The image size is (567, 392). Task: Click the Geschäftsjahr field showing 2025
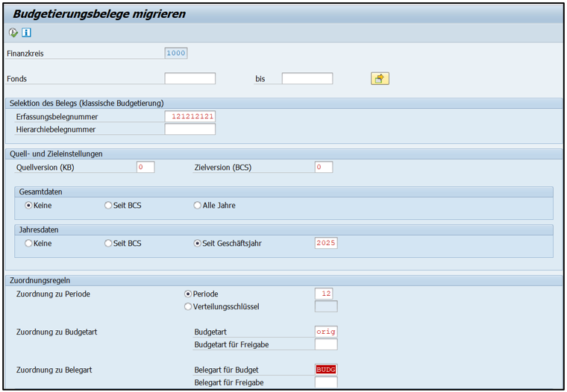click(326, 243)
